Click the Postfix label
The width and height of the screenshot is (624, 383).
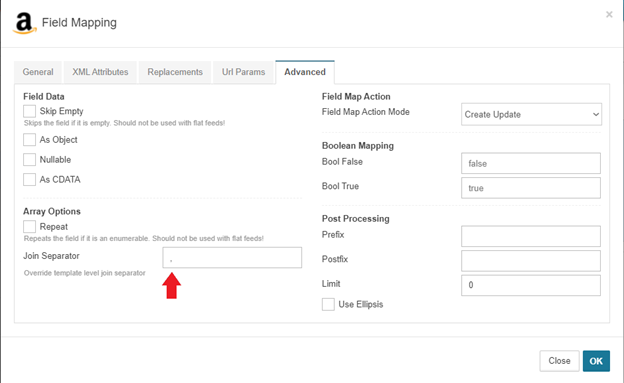[x=335, y=259]
